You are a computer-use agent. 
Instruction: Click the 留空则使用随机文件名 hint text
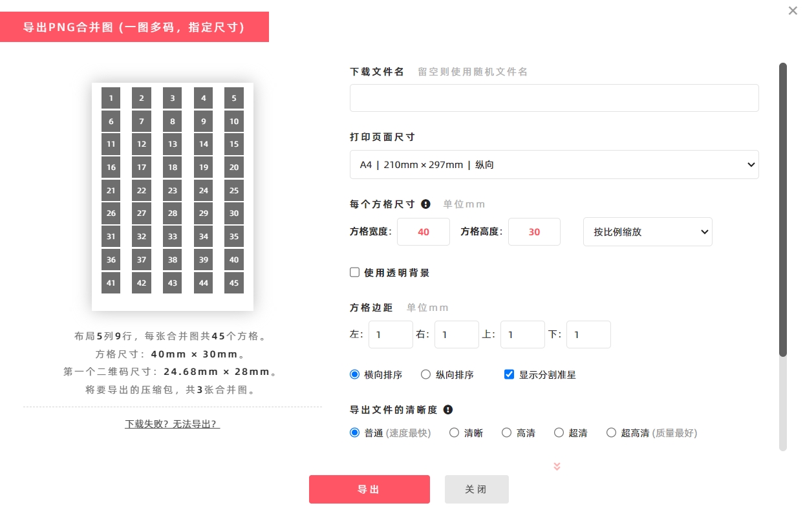[473, 72]
